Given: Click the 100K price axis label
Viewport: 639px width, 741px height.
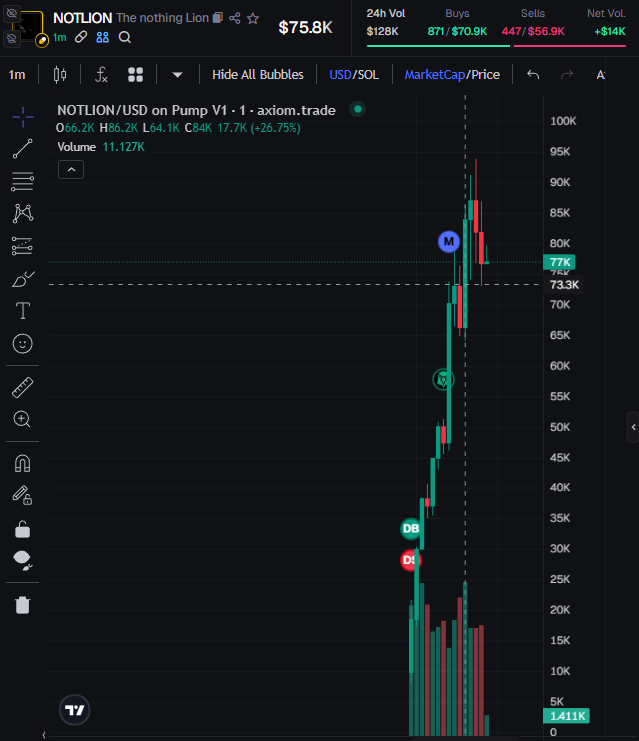Looking at the screenshot, I should (x=563, y=121).
